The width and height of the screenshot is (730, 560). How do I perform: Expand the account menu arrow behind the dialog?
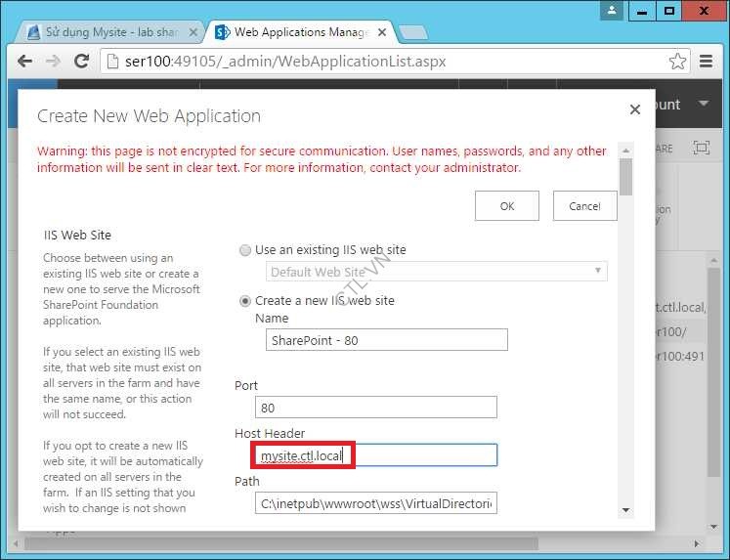tap(704, 103)
